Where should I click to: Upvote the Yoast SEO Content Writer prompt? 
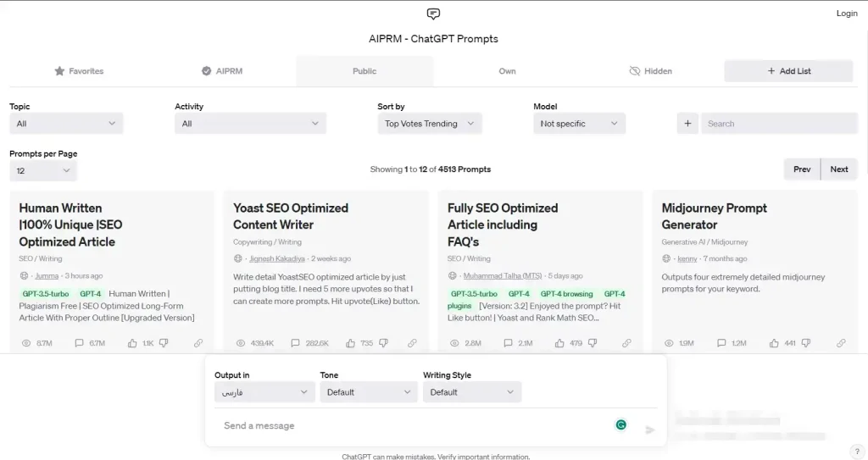(350, 343)
